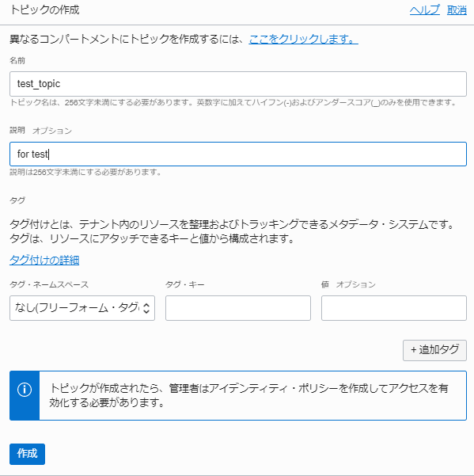Click the 説明は256文字未満にする必要があります hint
The image size is (474, 476).
[x=85, y=173]
